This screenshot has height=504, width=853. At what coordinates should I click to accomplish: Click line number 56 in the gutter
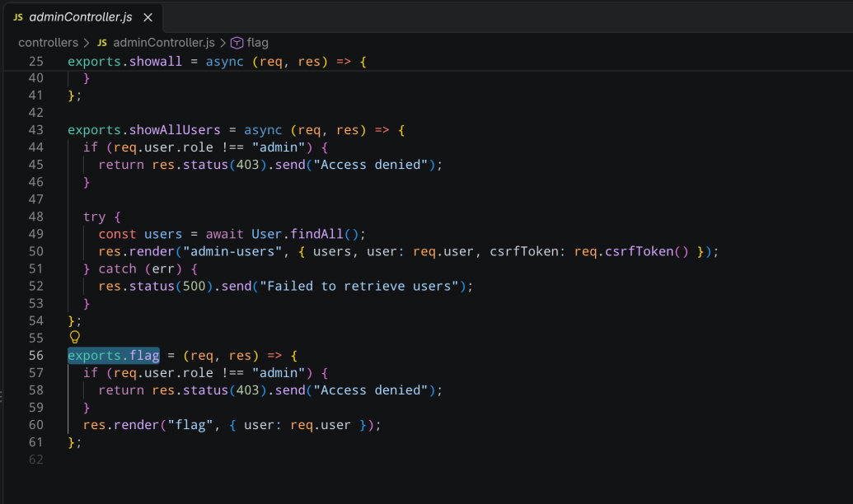pyautogui.click(x=36, y=355)
